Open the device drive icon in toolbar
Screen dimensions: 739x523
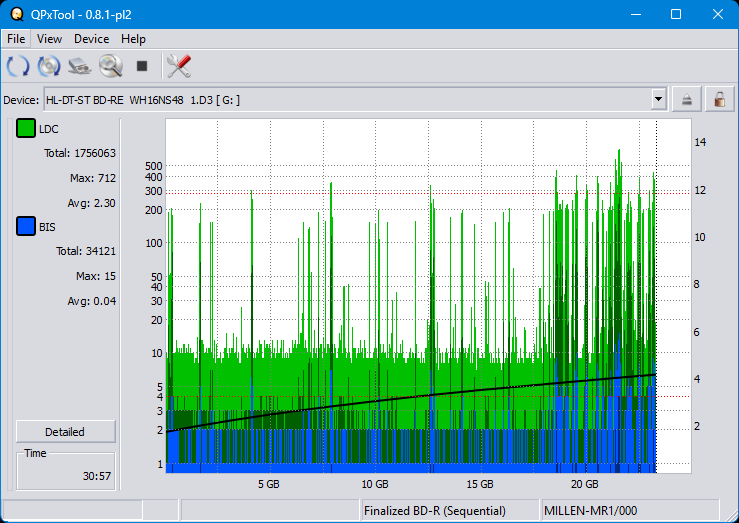80,67
